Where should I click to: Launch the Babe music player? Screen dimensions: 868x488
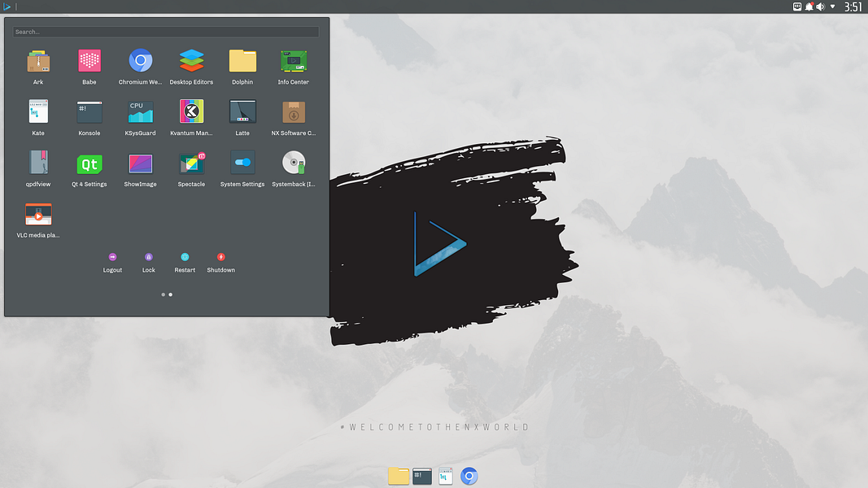(x=89, y=67)
